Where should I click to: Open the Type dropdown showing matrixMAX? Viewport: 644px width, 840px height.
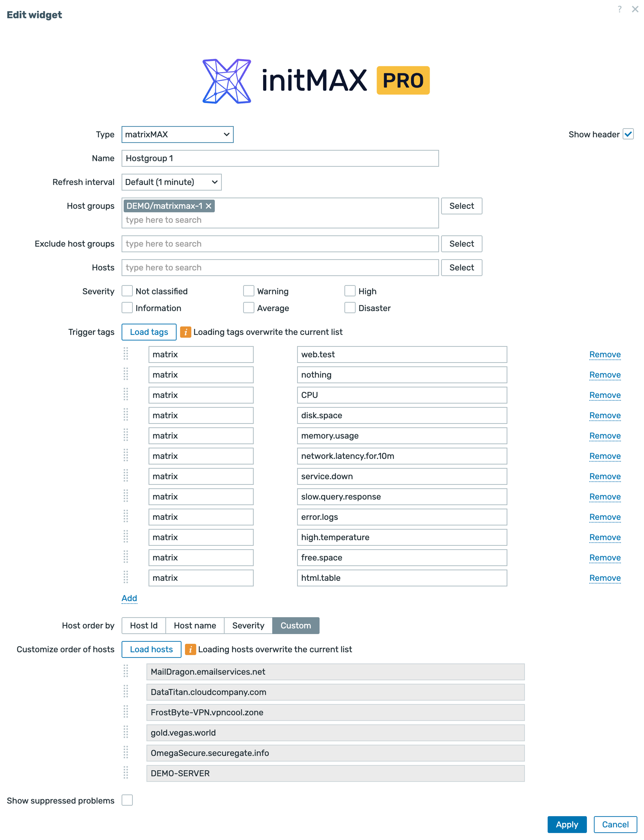(x=177, y=135)
